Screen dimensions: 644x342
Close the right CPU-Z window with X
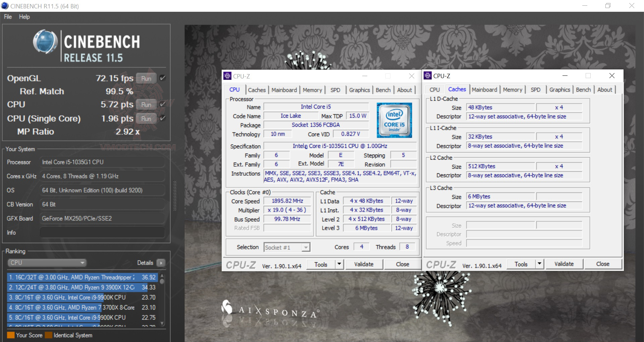click(612, 76)
